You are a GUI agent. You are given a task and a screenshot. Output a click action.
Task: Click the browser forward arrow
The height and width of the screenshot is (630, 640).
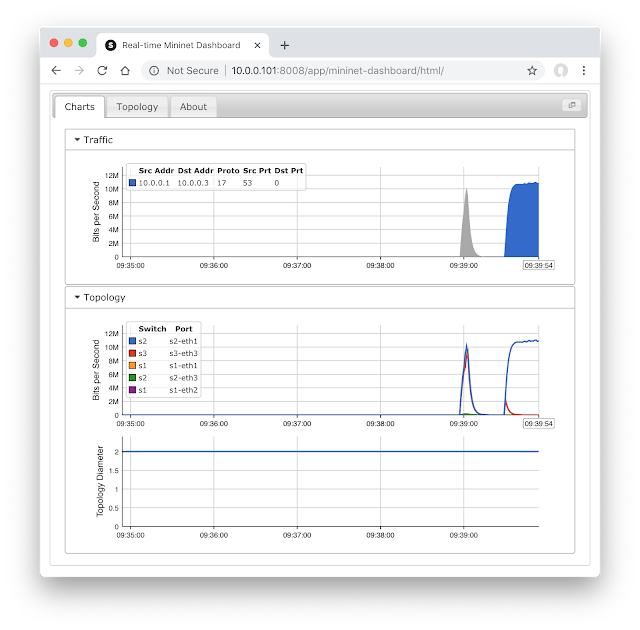(79, 71)
